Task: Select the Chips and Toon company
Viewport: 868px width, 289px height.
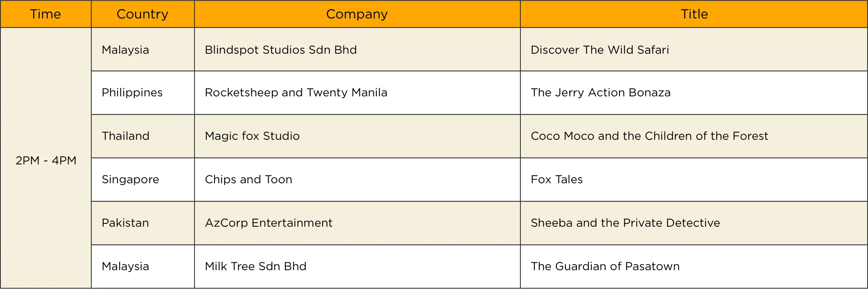Action: (x=249, y=180)
